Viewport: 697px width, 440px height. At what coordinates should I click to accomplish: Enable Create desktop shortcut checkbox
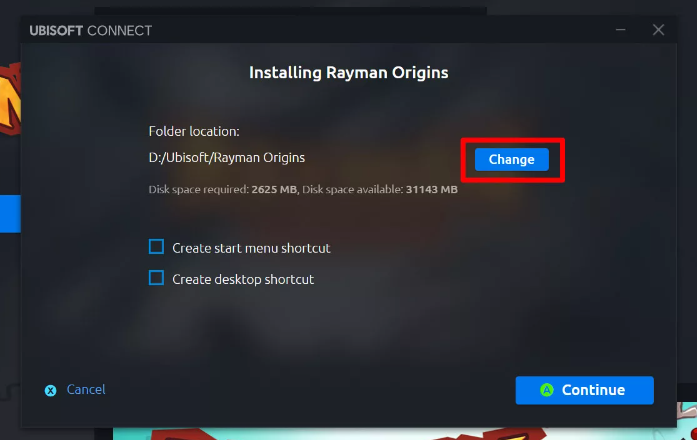click(x=156, y=278)
